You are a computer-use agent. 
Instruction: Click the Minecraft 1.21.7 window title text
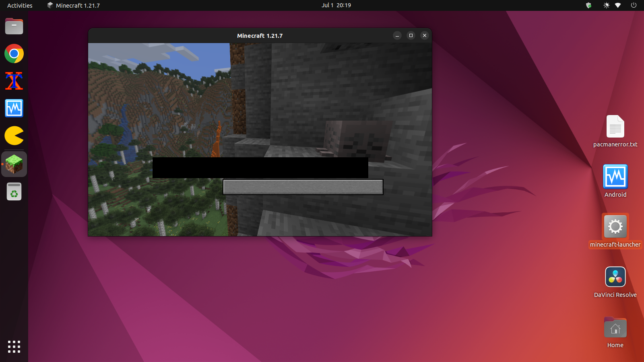coord(260,36)
